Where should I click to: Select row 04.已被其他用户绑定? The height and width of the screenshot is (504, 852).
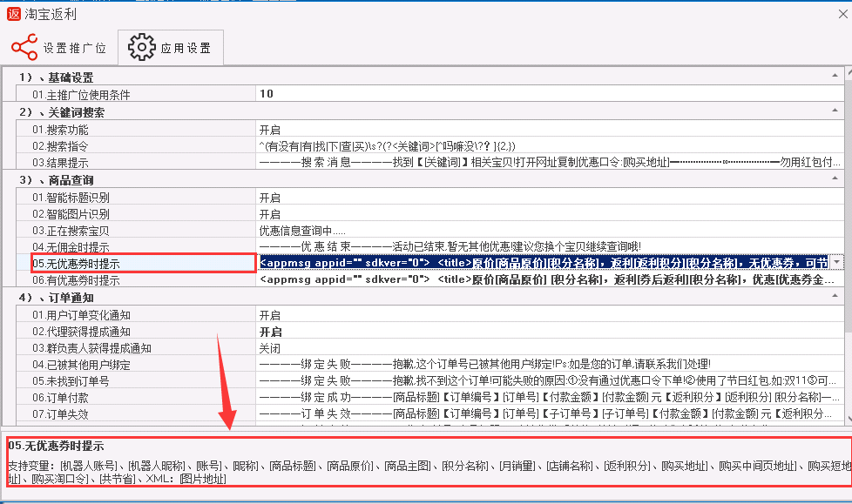click(136, 365)
